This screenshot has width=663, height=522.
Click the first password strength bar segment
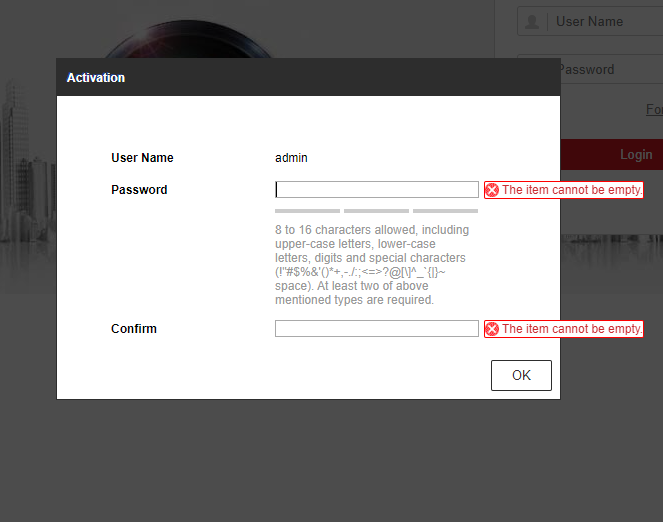(307, 210)
